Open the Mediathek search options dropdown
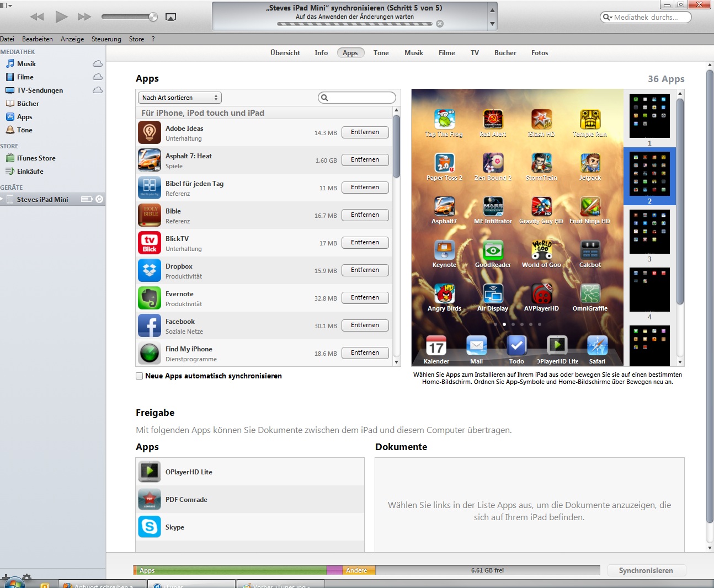This screenshot has width=714, height=588. (x=608, y=17)
